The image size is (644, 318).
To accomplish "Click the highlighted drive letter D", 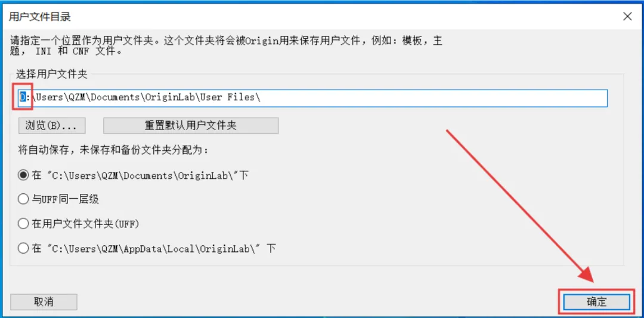I will [22, 98].
